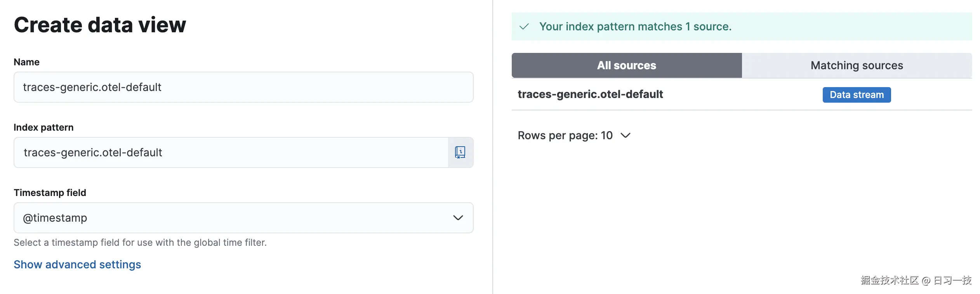Click the documentation book icon beside index pattern
980x294 pixels.
[x=460, y=152]
